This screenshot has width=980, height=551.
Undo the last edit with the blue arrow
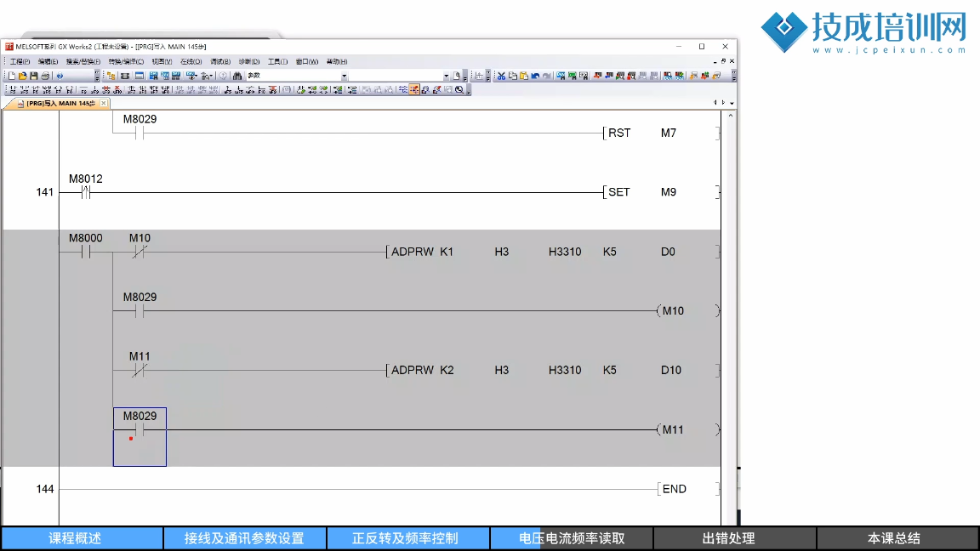(536, 76)
